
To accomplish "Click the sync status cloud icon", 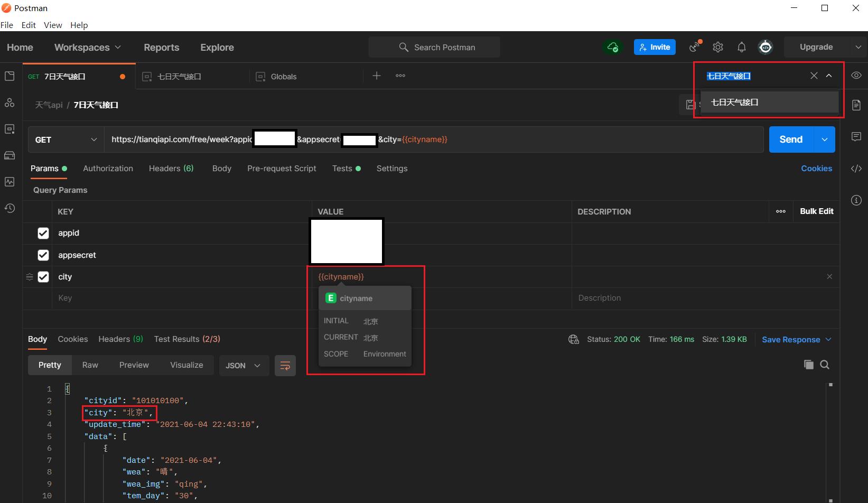I will pyautogui.click(x=613, y=47).
